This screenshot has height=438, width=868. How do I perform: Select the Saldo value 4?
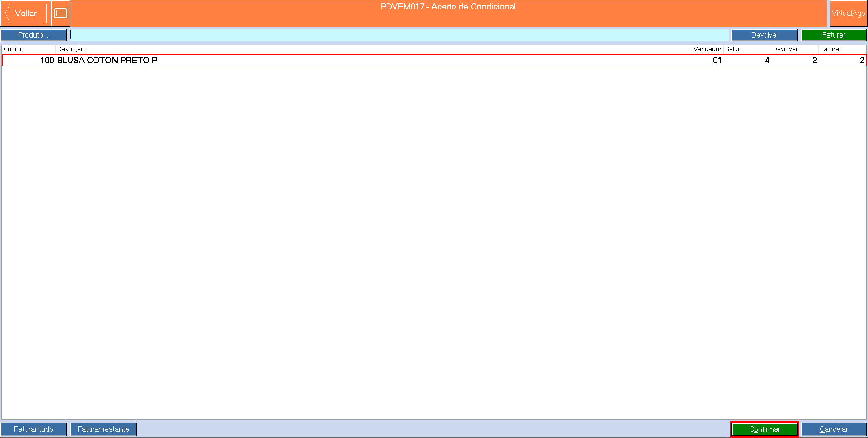[x=767, y=60]
